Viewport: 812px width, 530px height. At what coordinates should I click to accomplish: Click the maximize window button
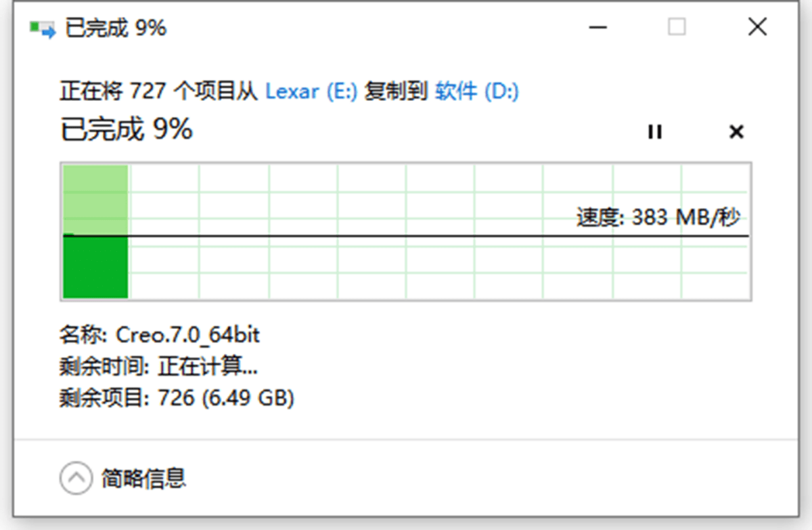pos(677,28)
